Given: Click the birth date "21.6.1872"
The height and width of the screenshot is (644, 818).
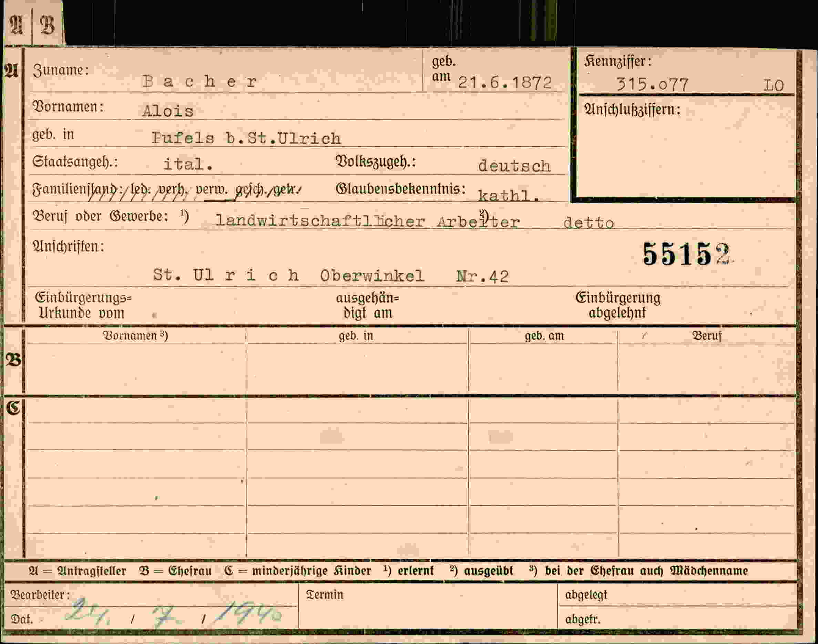Looking at the screenshot, I should pyautogui.click(x=505, y=83).
